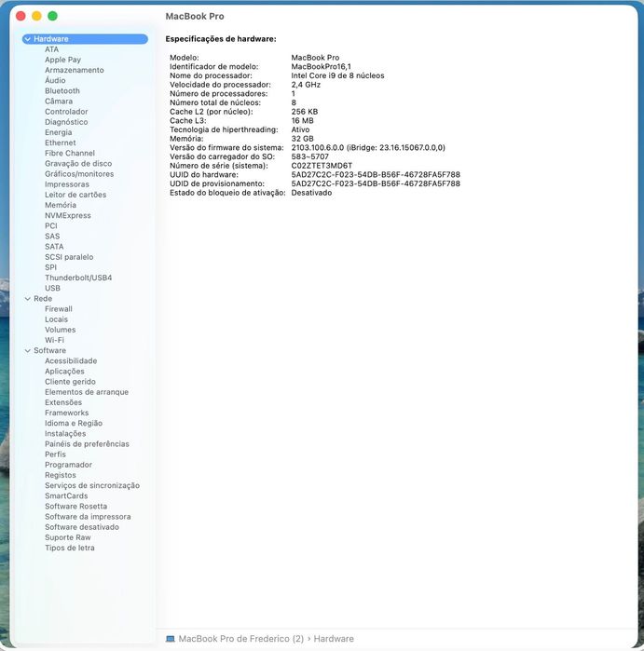Open Painéis de preferências entry
The width and height of the screenshot is (644, 651).
[88, 444]
